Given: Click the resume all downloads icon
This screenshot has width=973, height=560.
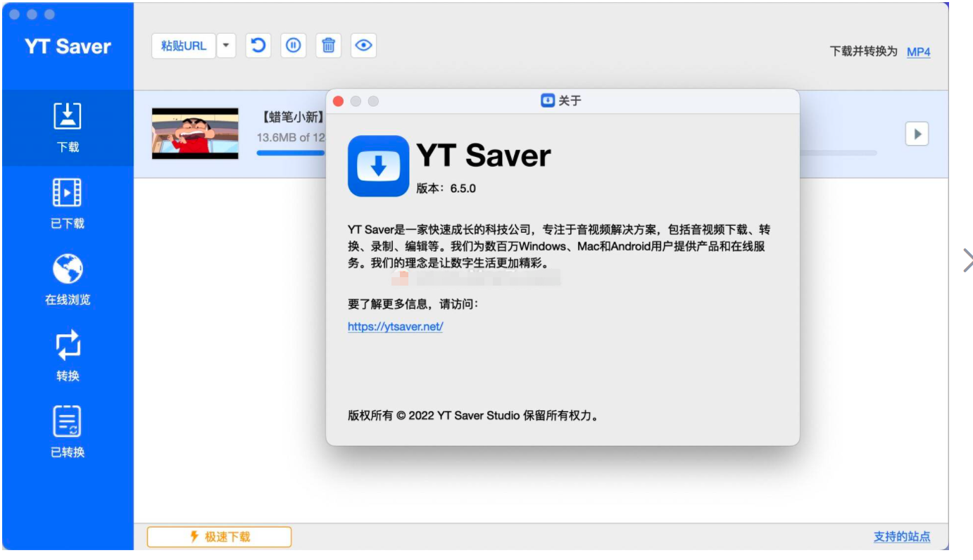Looking at the screenshot, I should (258, 46).
